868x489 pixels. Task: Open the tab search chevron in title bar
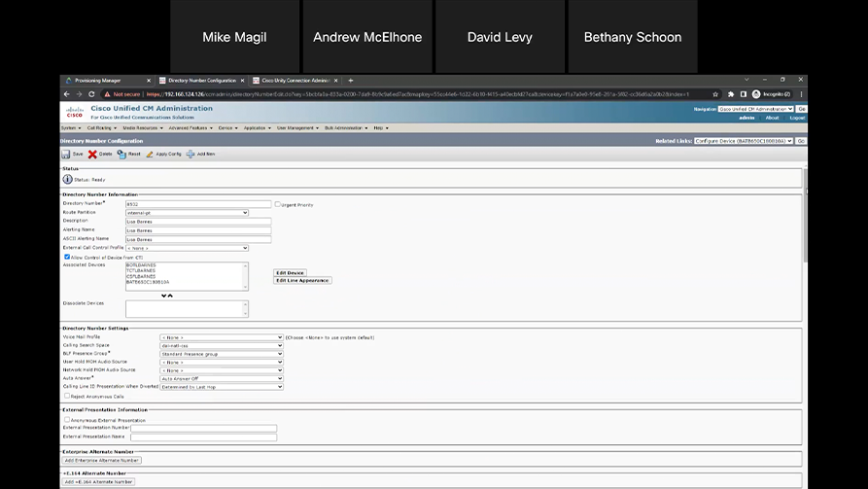click(x=746, y=80)
